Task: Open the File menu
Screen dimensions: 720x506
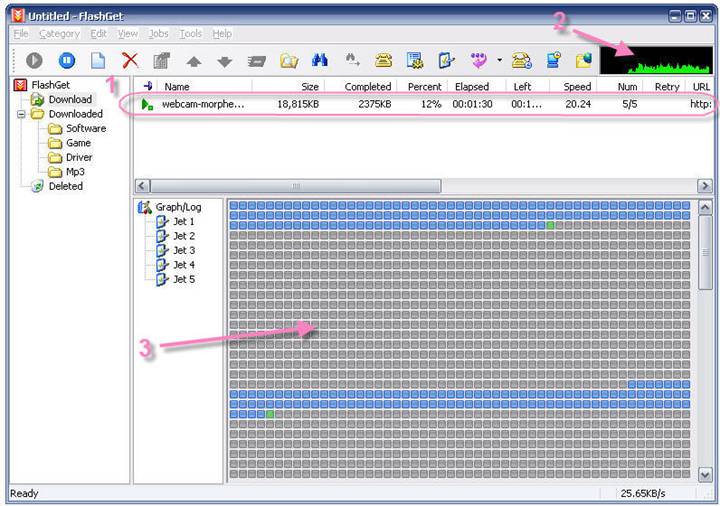Action: (x=21, y=34)
